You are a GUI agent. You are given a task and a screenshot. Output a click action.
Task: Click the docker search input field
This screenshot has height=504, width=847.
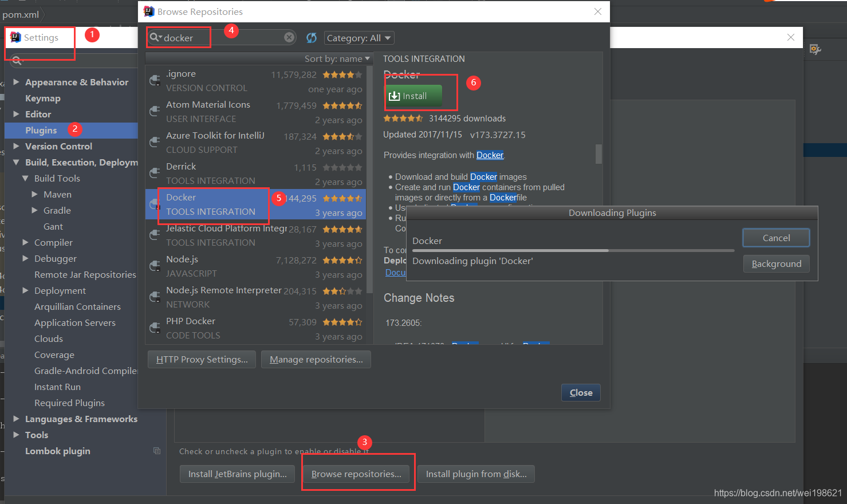pyautogui.click(x=221, y=37)
